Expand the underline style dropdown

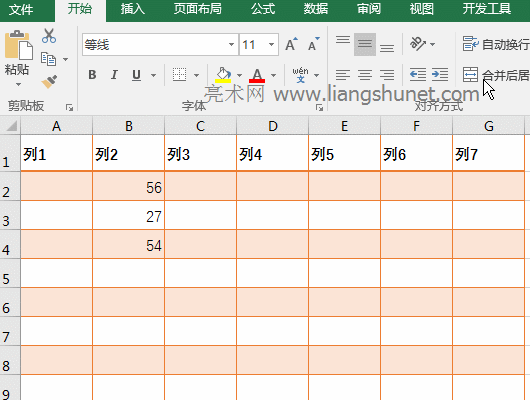[153, 75]
